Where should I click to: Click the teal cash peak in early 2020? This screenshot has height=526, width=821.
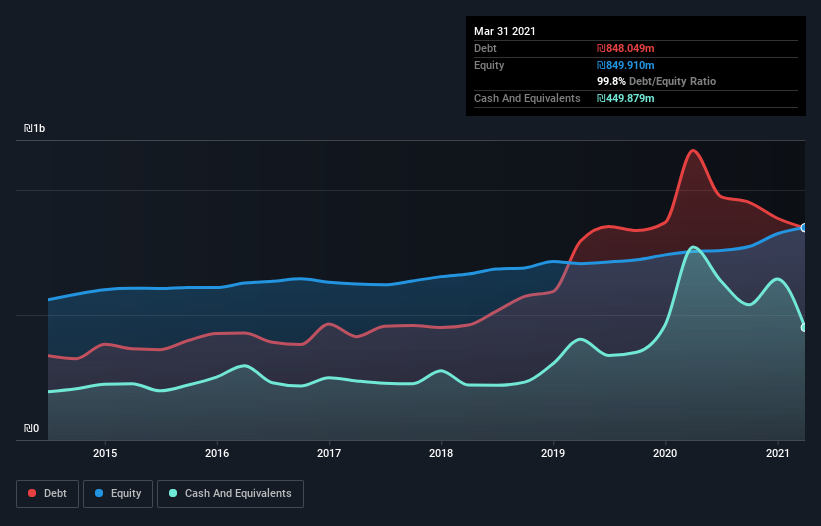coord(693,247)
